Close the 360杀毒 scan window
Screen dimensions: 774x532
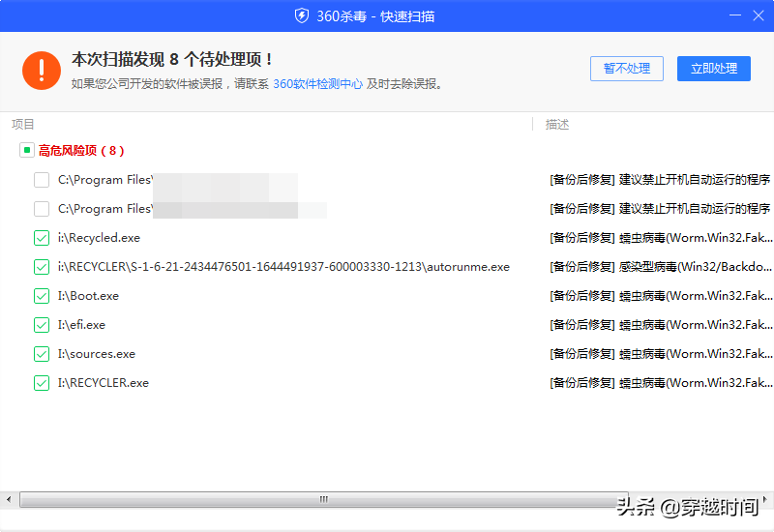click(759, 15)
